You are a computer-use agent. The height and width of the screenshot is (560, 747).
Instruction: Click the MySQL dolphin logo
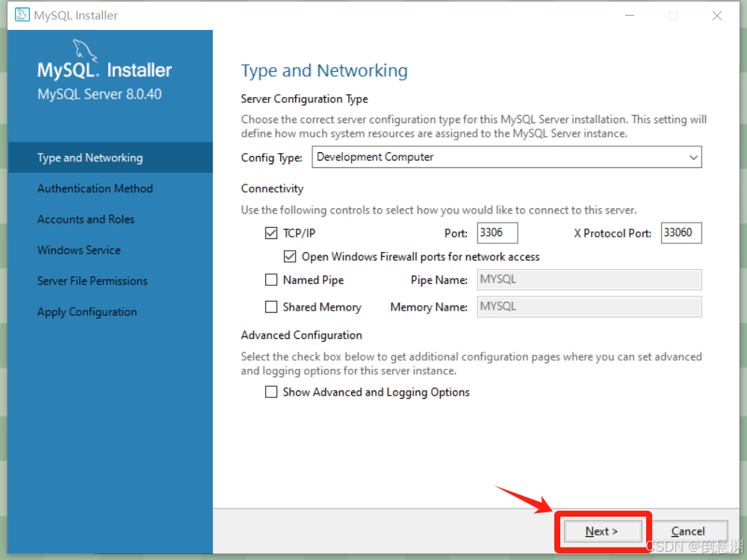[x=84, y=51]
